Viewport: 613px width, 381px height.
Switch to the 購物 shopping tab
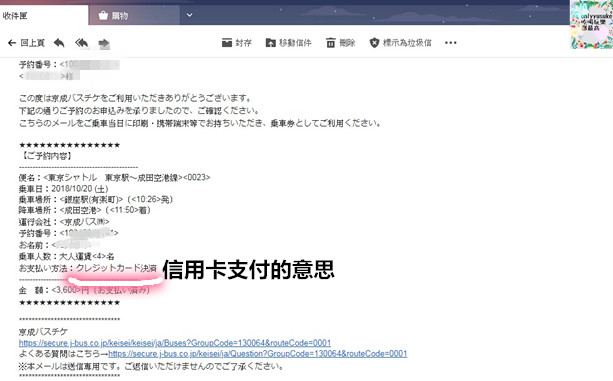pos(134,16)
